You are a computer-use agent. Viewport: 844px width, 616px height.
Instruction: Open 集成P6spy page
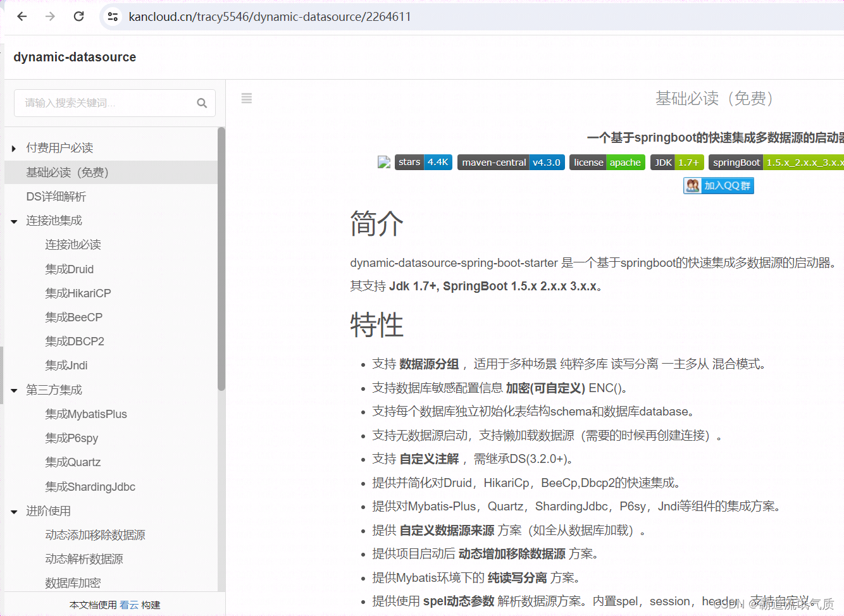point(71,438)
